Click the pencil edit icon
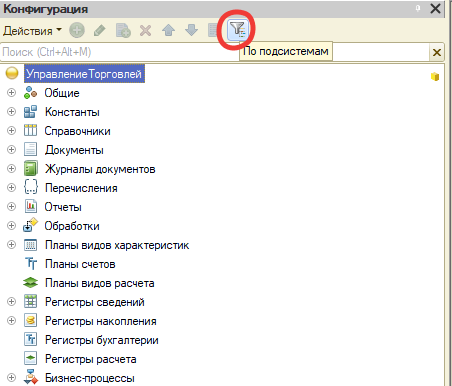The height and width of the screenshot is (386, 452). click(x=100, y=31)
